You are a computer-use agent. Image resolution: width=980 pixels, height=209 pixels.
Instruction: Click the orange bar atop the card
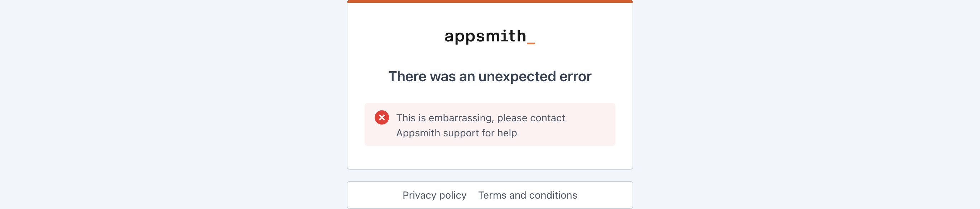tap(490, 1)
